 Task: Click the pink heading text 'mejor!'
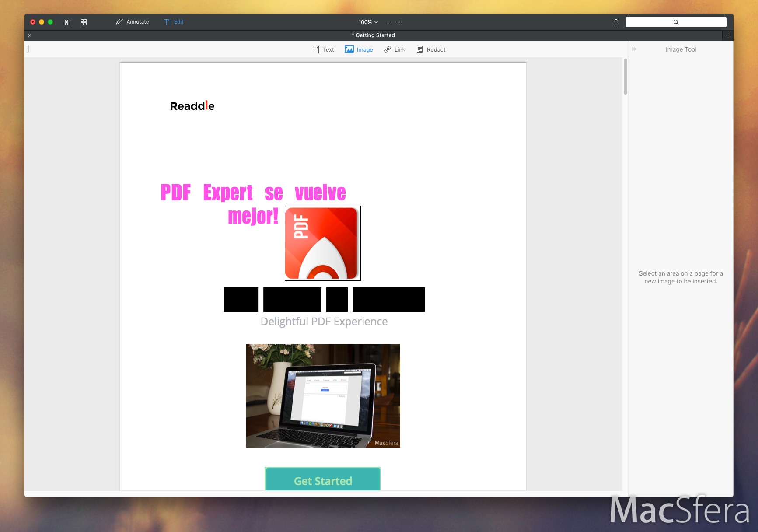(253, 216)
